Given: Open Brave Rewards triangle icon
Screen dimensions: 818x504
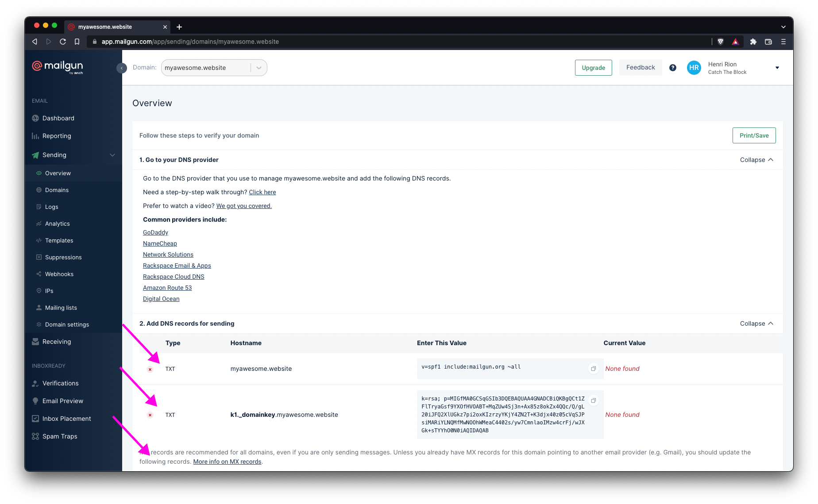Looking at the screenshot, I should (x=735, y=42).
